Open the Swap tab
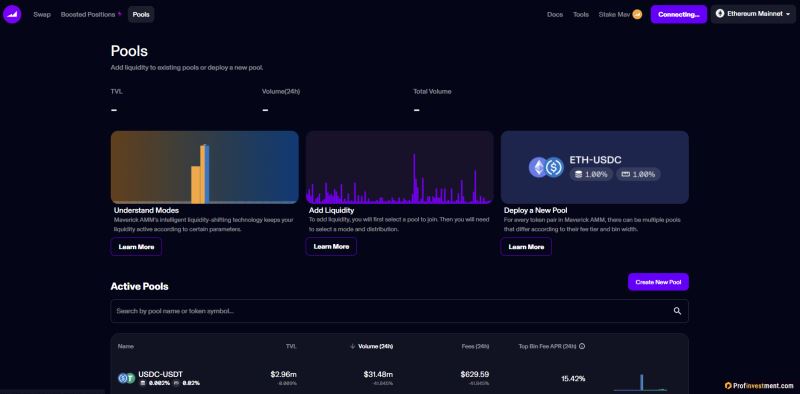Image resolution: width=800 pixels, height=394 pixels. click(42, 14)
